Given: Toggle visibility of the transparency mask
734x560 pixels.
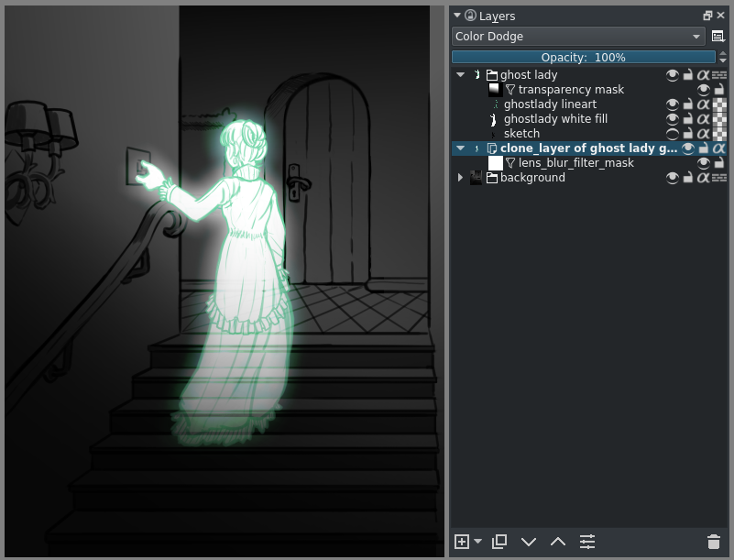Looking at the screenshot, I should point(704,90).
